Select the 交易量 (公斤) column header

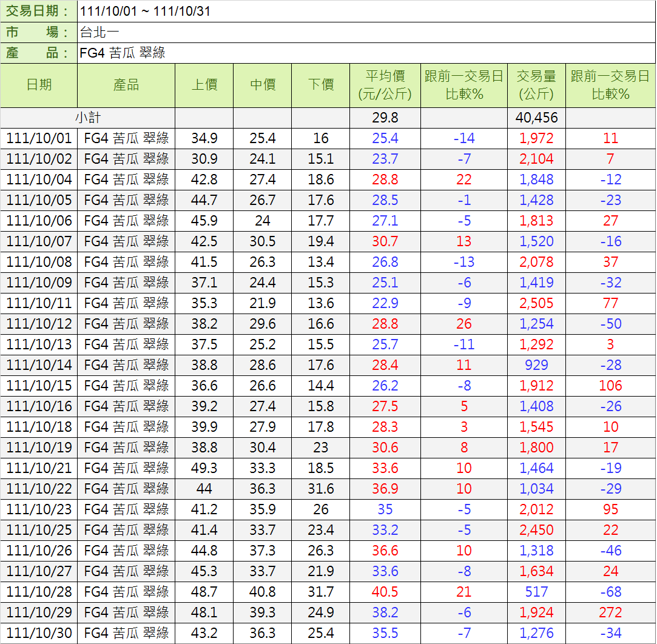536,85
